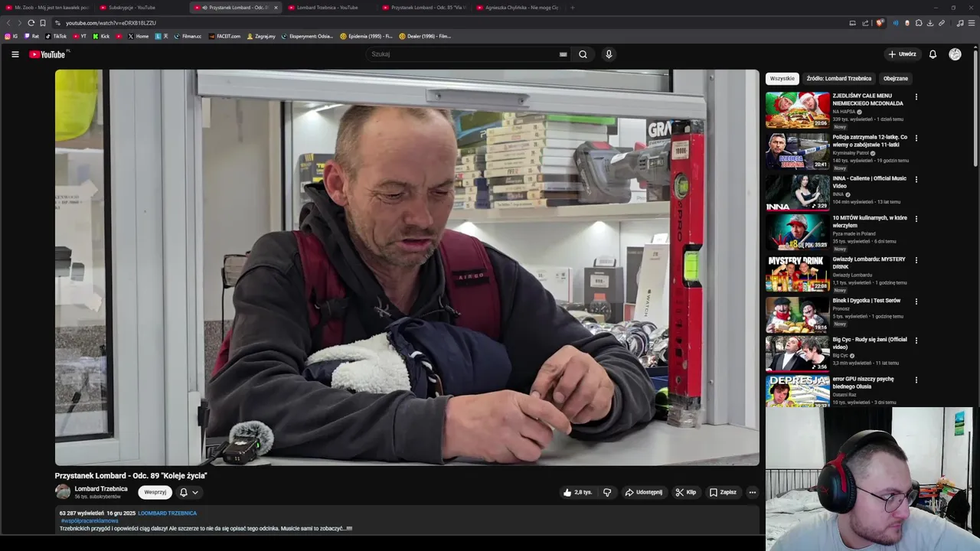Viewport: 980px width, 551px height.
Task: Go back in the browser
Action: tap(8, 23)
